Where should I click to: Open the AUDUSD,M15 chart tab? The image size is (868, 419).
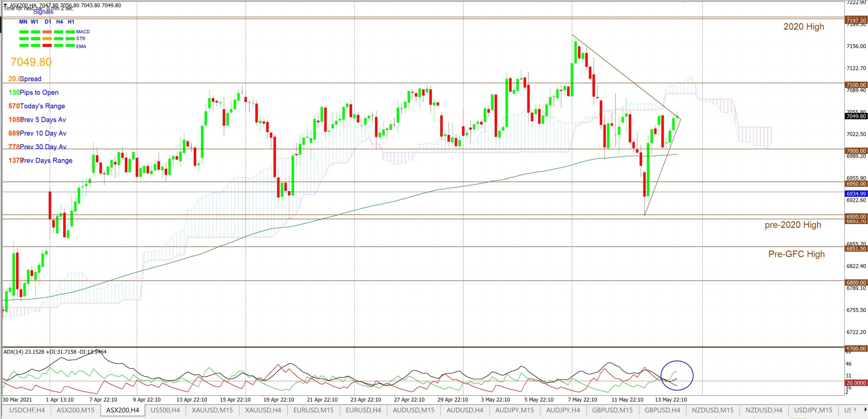click(x=413, y=410)
